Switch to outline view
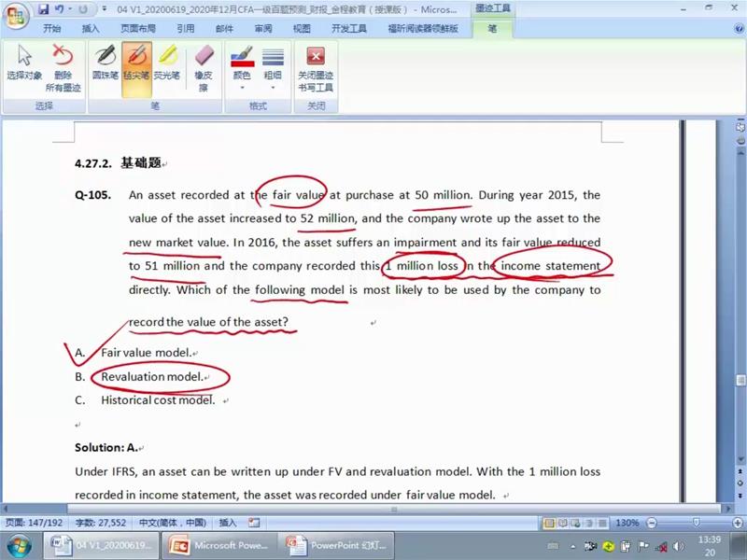 (589, 524)
